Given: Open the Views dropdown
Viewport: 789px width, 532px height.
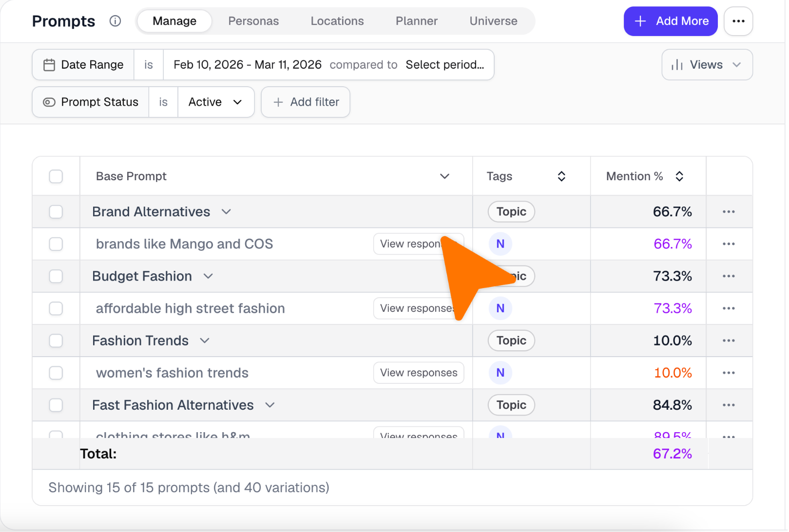Looking at the screenshot, I should 706,65.
